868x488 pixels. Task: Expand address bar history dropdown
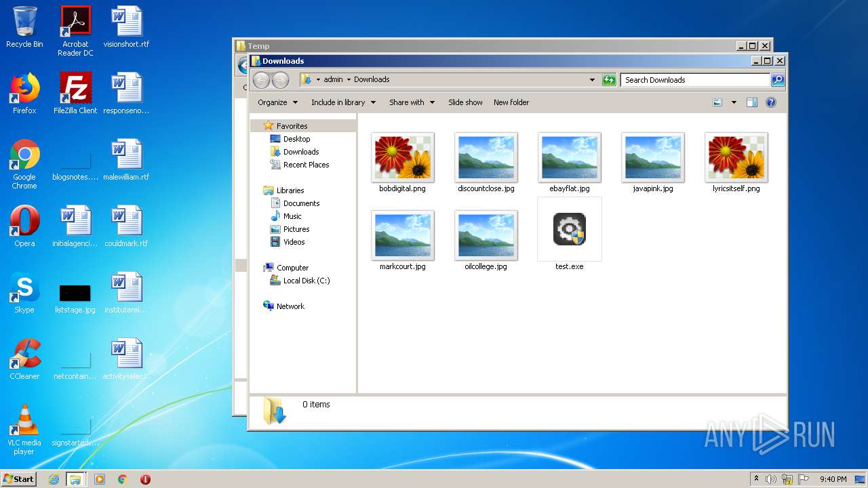tap(593, 80)
